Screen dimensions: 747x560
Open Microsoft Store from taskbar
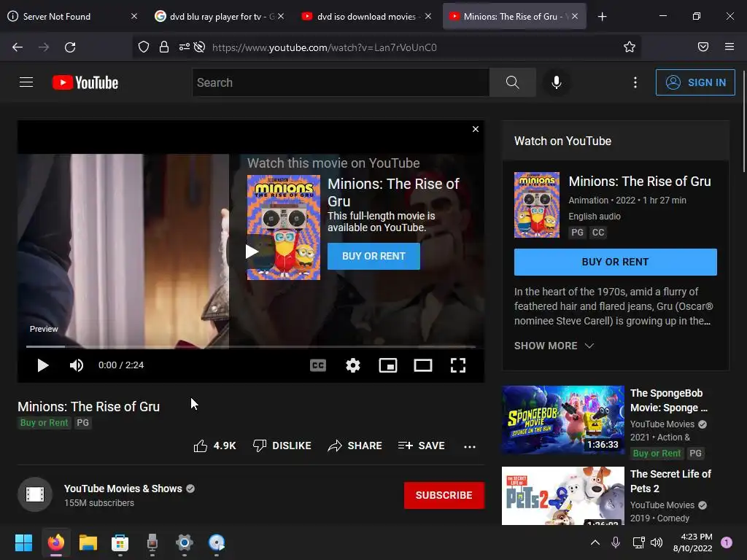tap(120, 542)
